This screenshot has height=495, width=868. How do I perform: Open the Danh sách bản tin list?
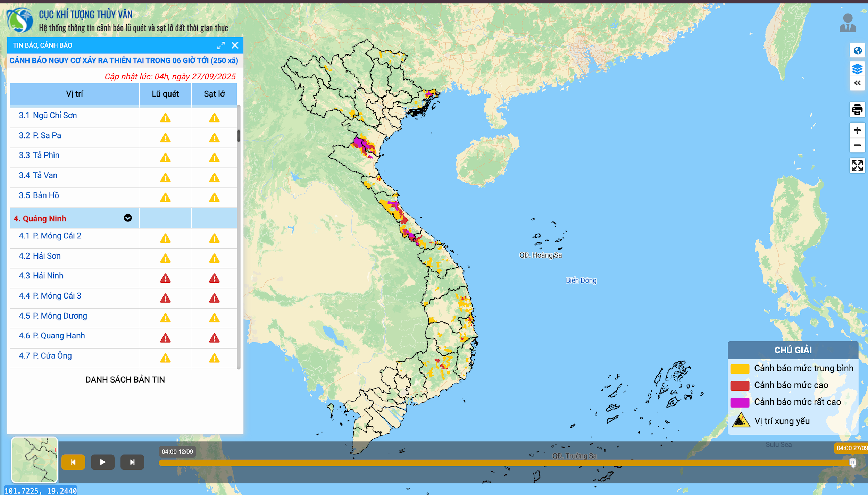tap(125, 379)
